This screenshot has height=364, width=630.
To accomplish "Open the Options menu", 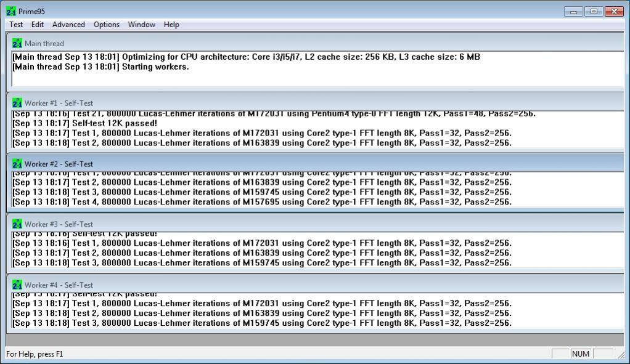I will 107,25.
